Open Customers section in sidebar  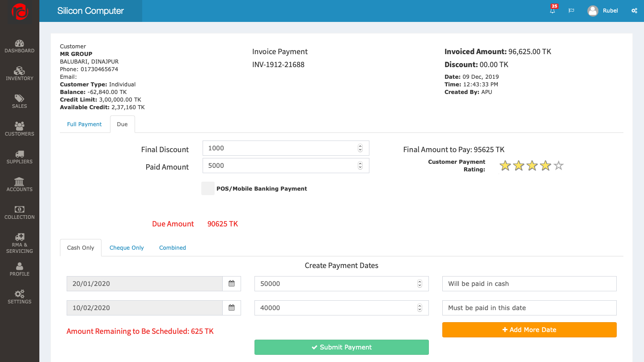19,127
